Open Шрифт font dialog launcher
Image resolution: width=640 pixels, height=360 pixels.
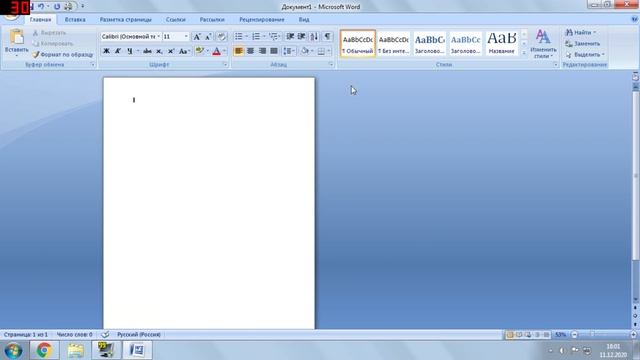pyautogui.click(x=225, y=64)
